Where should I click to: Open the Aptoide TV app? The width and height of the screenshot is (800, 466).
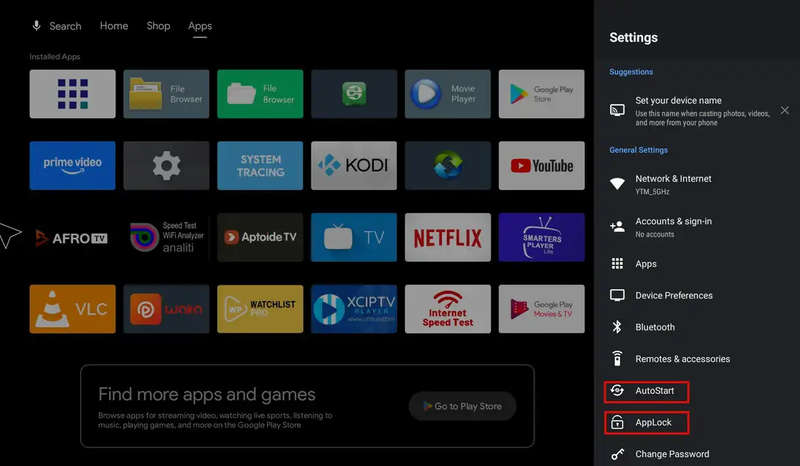point(260,237)
